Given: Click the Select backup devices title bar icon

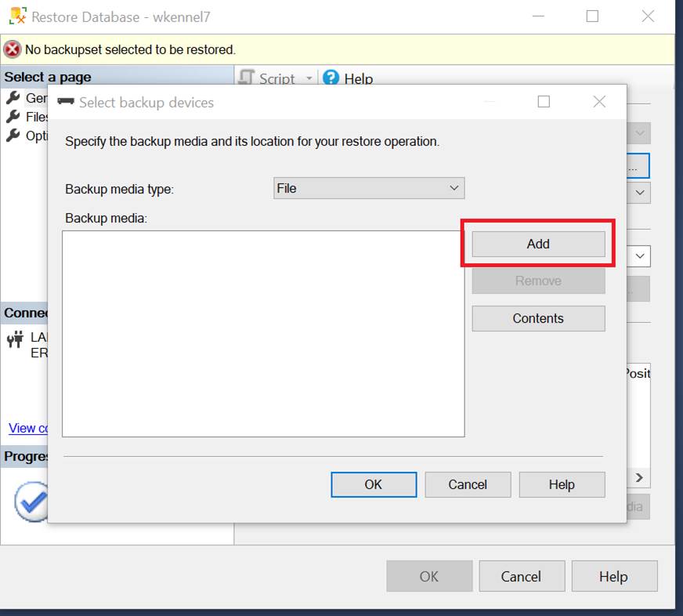Looking at the screenshot, I should pyautogui.click(x=66, y=102).
